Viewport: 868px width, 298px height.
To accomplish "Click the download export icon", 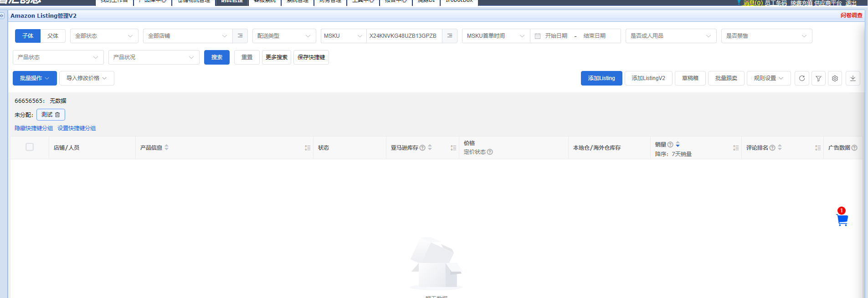I will [x=853, y=78].
